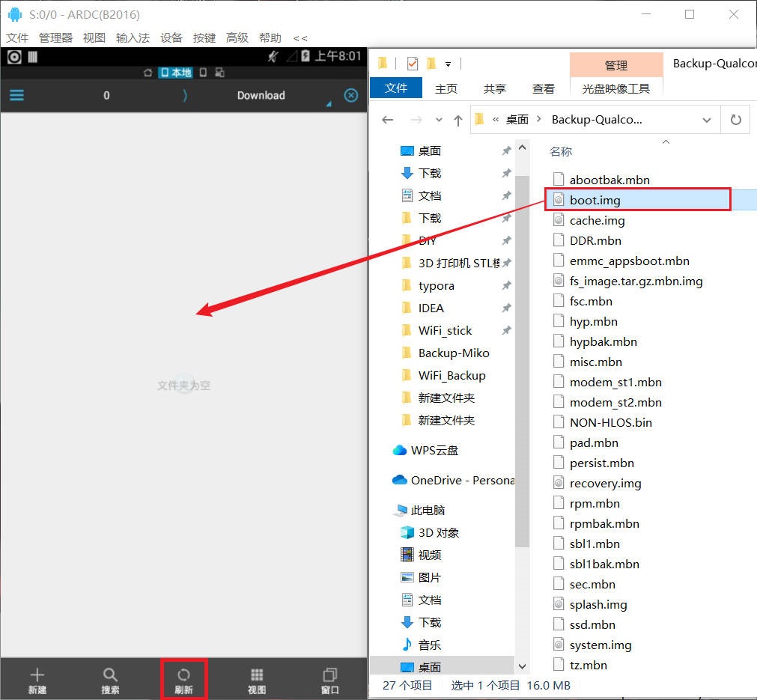
Task: Expand the address bar history dropdown
Action: click(707, 120)
